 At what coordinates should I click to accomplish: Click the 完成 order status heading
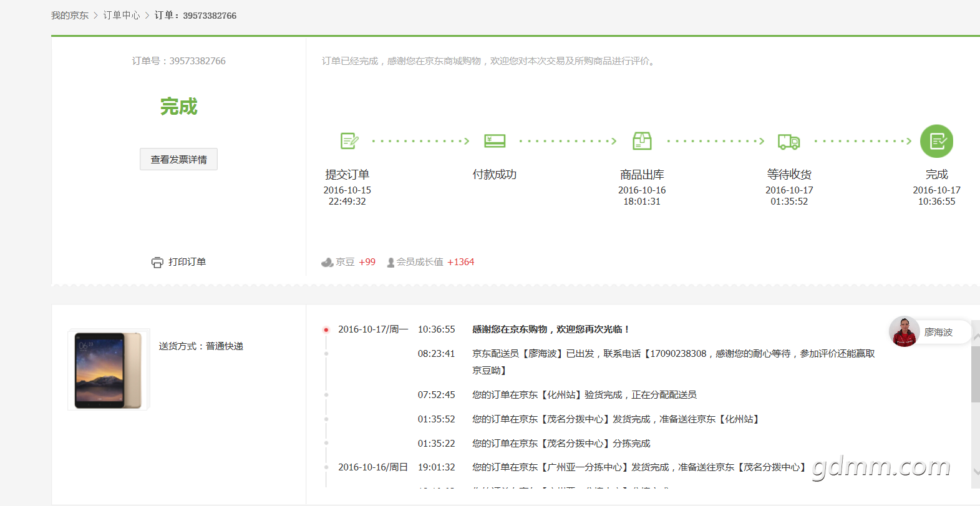coord(178,107)
